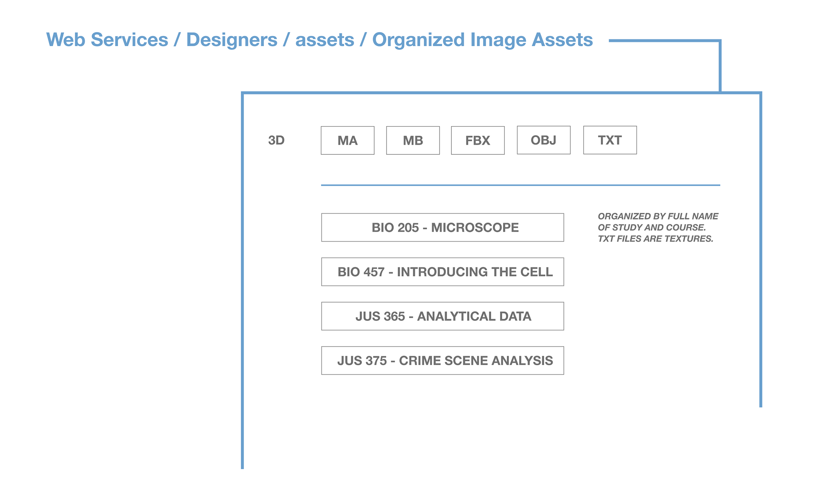Open BIO 457 - Introducing the Cell
The width and height of the screenshot is (813, 504).
pyautogui.click(x=442, y=272)
